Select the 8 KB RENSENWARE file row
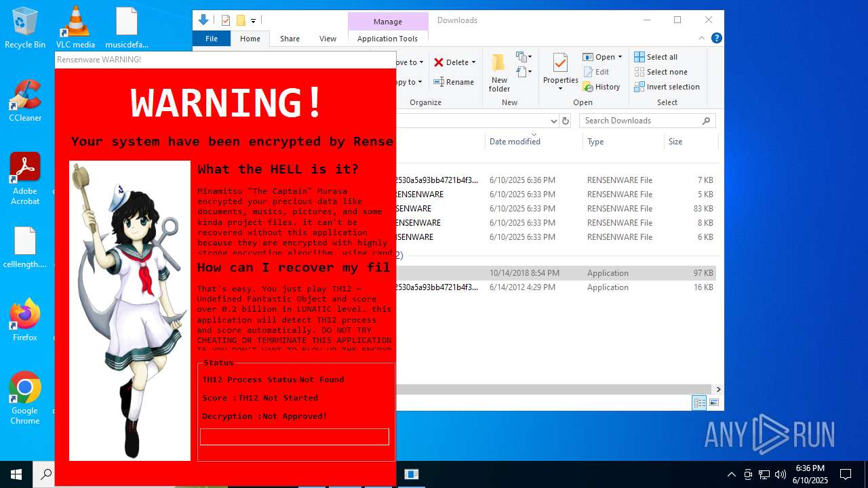 (x=556, y=223)
